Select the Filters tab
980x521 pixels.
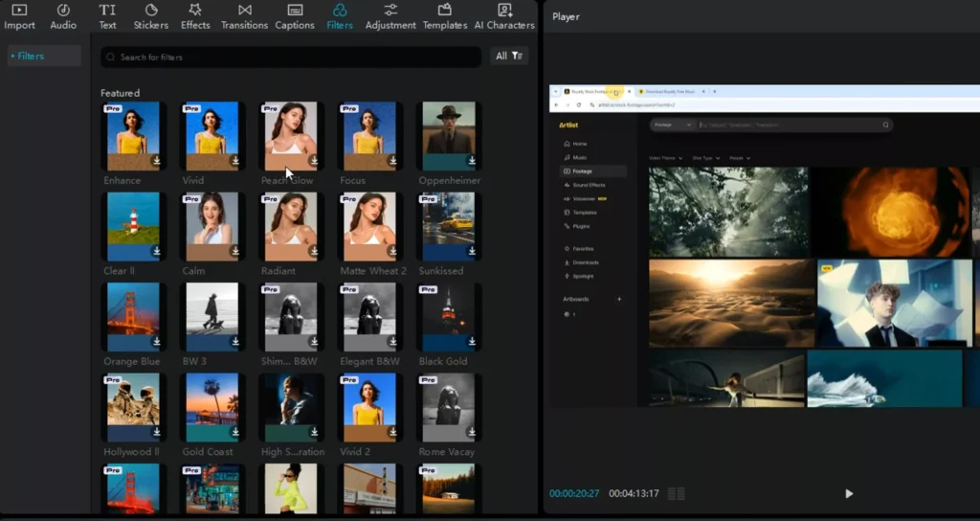[340, 17]
